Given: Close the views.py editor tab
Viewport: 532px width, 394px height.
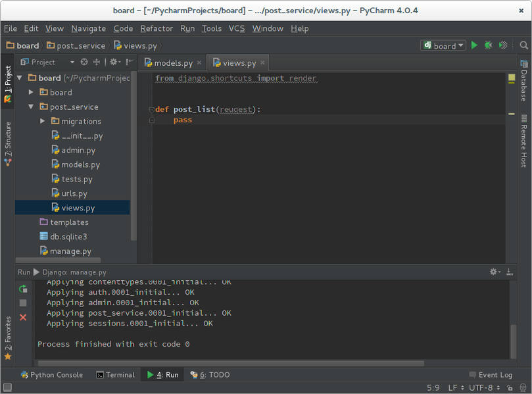Looking at the screenshot, I should [262, 62].
